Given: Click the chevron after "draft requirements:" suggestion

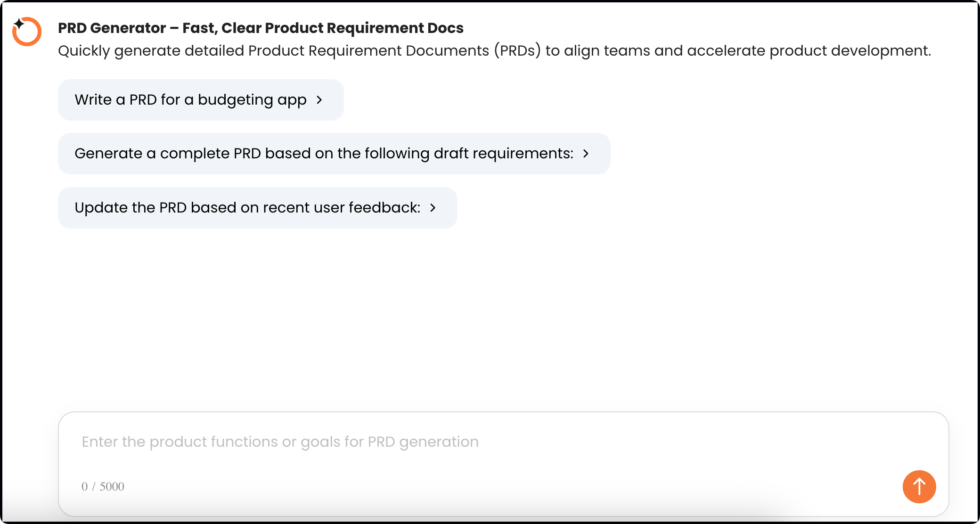Looking at the screenshot, I should 586,154.
